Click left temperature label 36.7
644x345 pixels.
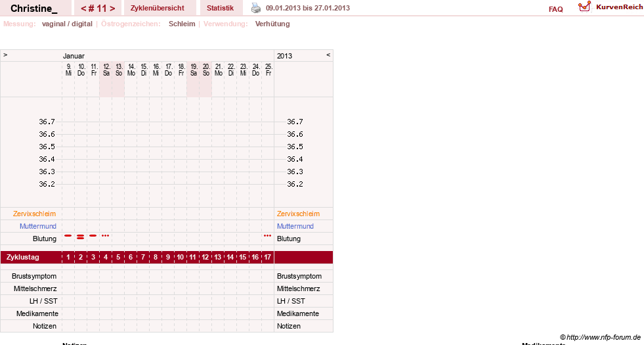click(47, 122)
